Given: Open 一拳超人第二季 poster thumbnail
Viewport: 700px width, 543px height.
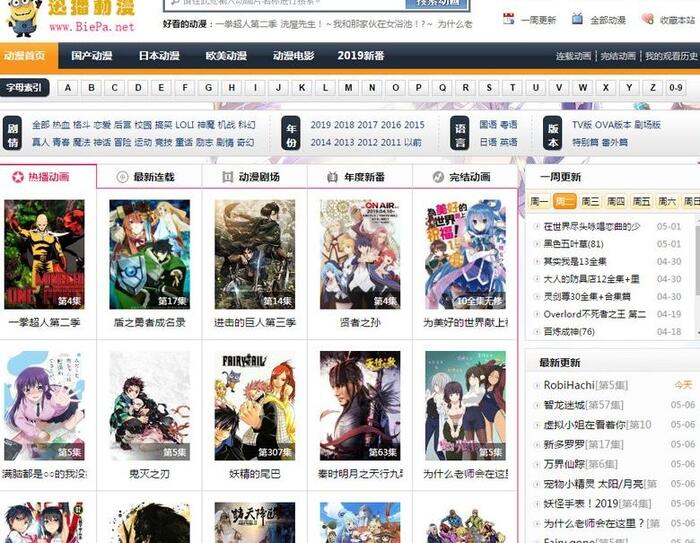Looking at the screenshot, I should (x=44, y=255).
